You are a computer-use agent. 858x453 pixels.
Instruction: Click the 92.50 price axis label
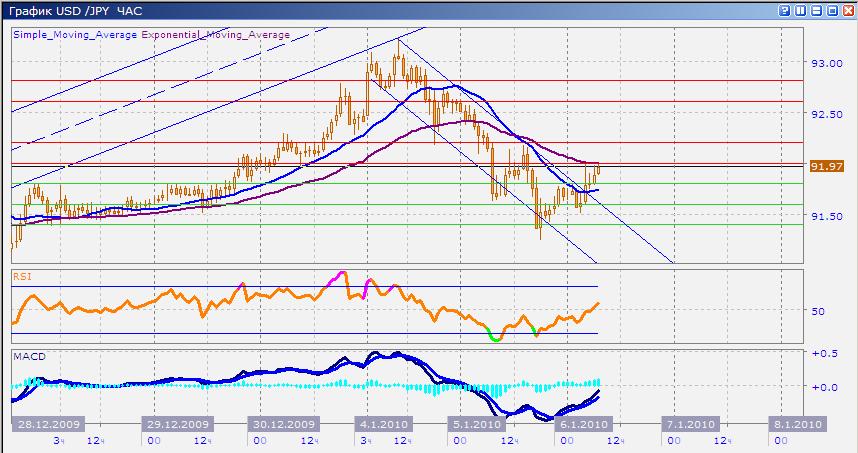pyautogui.click(x=827, y=114)
